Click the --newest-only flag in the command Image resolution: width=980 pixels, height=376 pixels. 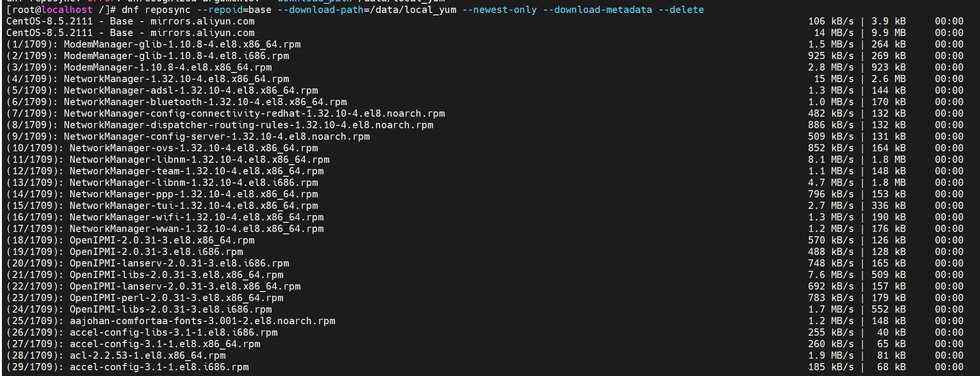499,10
